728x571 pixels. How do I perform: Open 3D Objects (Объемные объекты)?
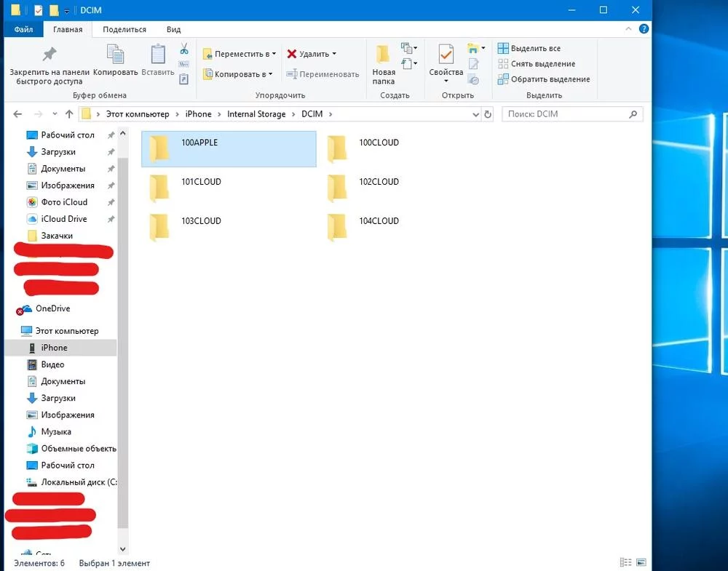coord(71,449)
